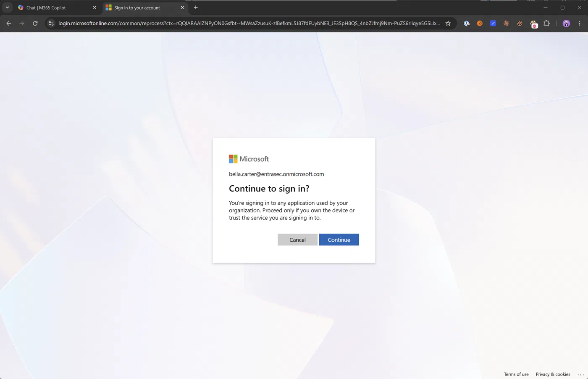Switch to the Chat | M365 Copilot tab
This screenshot has height=379, width=588.
pos(58,8)
